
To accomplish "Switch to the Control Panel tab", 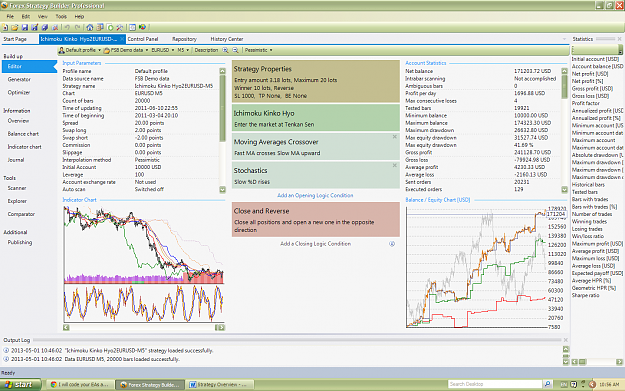I will pos(143,39).
